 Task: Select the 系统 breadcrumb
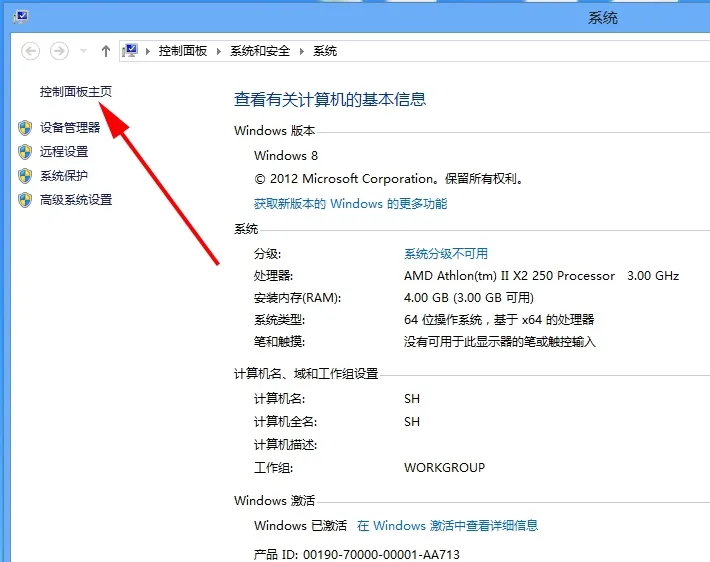[x=325, y=51]
